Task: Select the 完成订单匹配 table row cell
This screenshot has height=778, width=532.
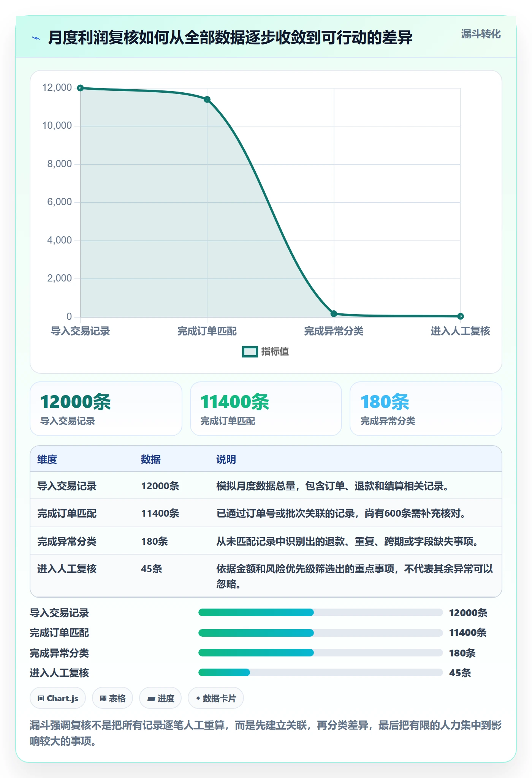Action: click(x=67, y=513)
